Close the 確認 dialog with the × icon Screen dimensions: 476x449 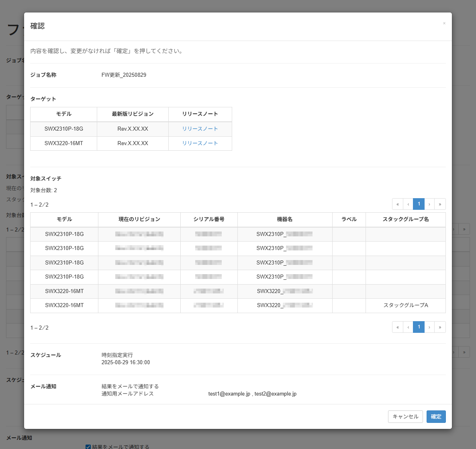click(444, 23)
